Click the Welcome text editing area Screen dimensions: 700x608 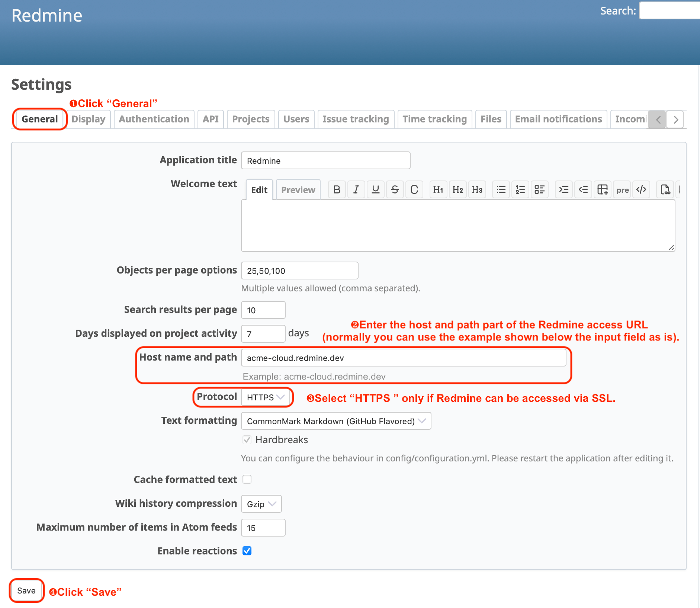458,225
